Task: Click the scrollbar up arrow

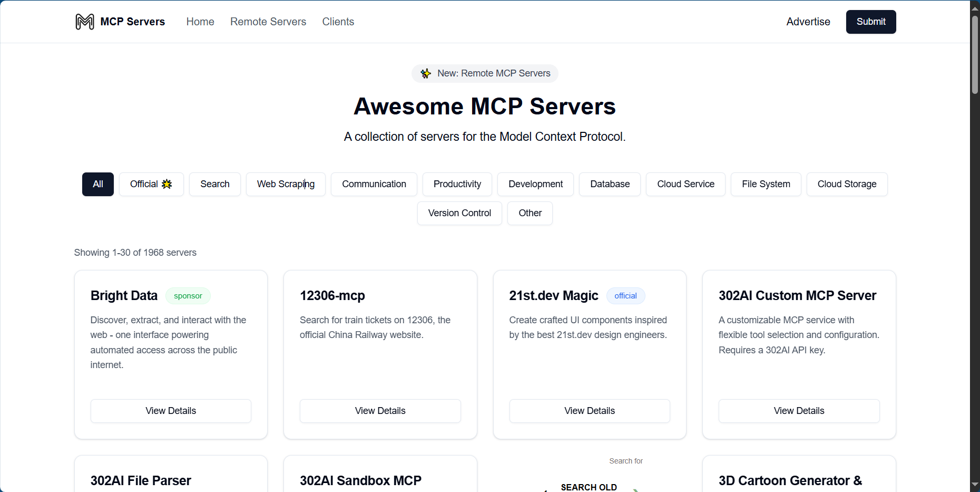Action: coord(975,8)
